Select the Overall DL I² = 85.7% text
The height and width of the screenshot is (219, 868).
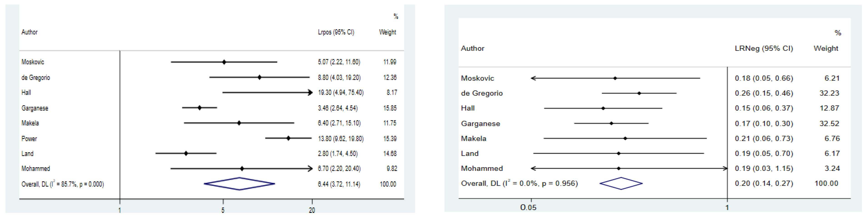coord(63,184)
